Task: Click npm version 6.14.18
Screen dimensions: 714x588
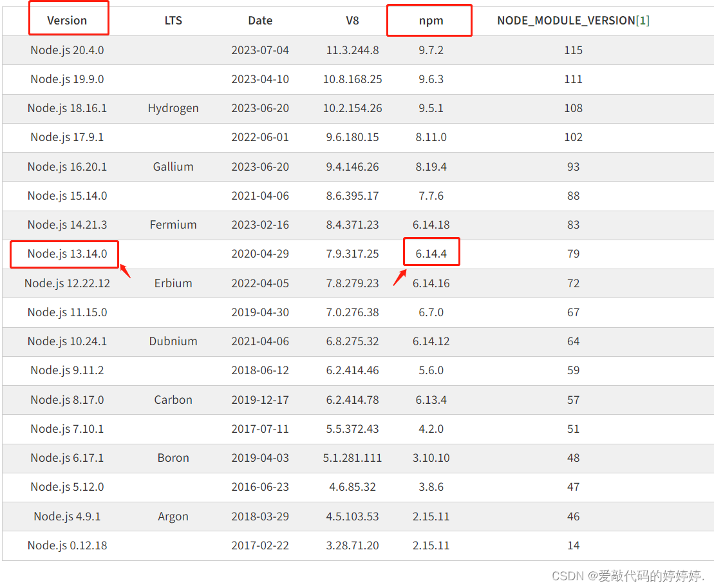Action: [431, 225]
